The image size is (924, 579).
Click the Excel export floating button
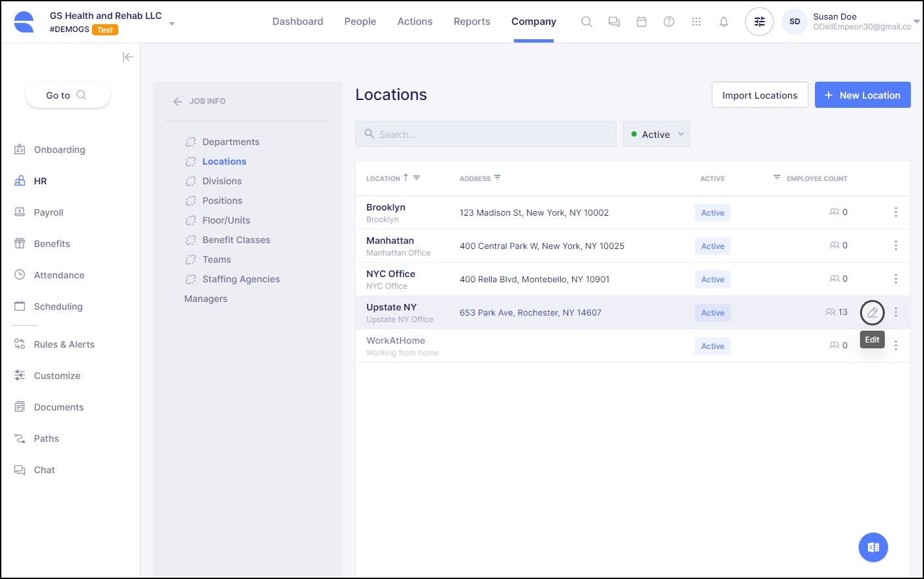click(x=873, y=547)
